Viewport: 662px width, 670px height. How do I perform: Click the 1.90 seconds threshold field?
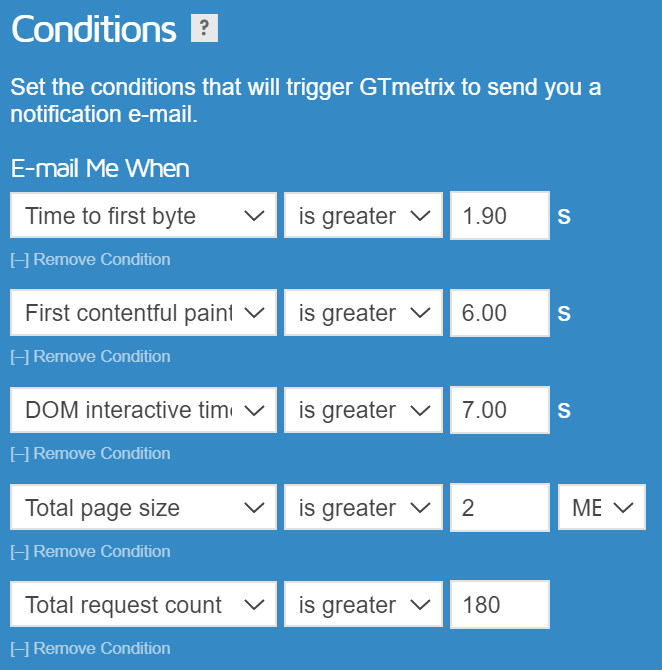[500, 215]
